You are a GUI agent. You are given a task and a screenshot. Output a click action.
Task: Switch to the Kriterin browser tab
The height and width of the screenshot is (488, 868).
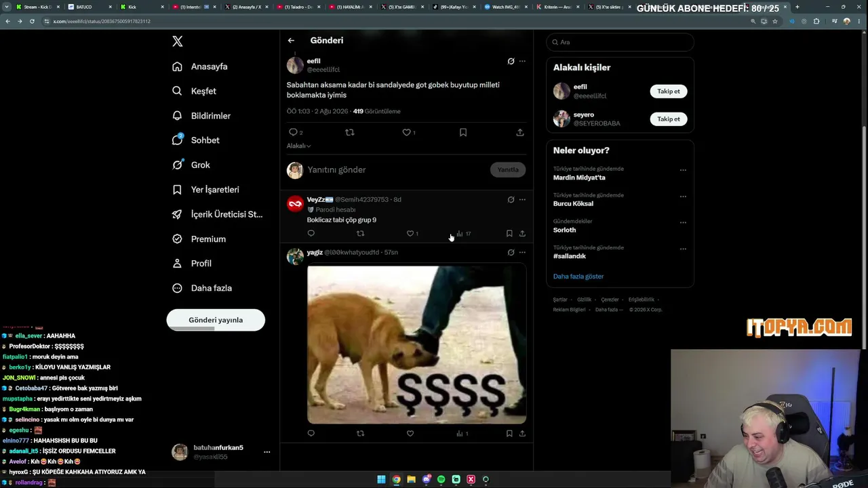click(x=557, y=7)
